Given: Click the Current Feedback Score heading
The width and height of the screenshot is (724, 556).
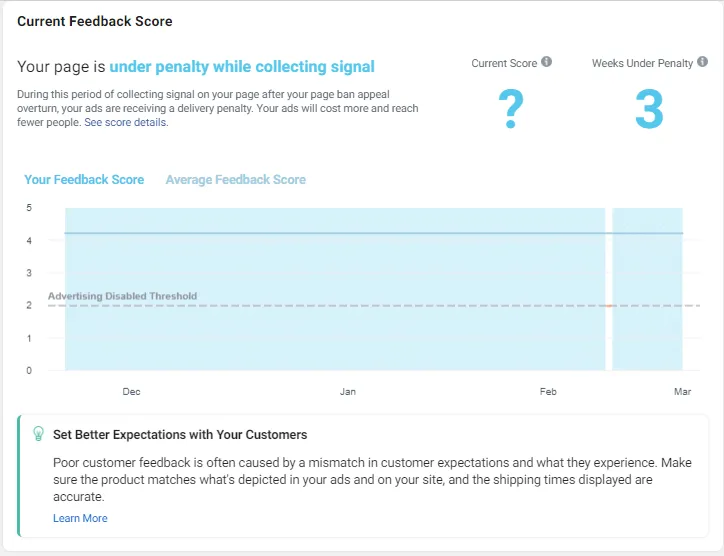Looking at the screenshot, I should [95, 21].
